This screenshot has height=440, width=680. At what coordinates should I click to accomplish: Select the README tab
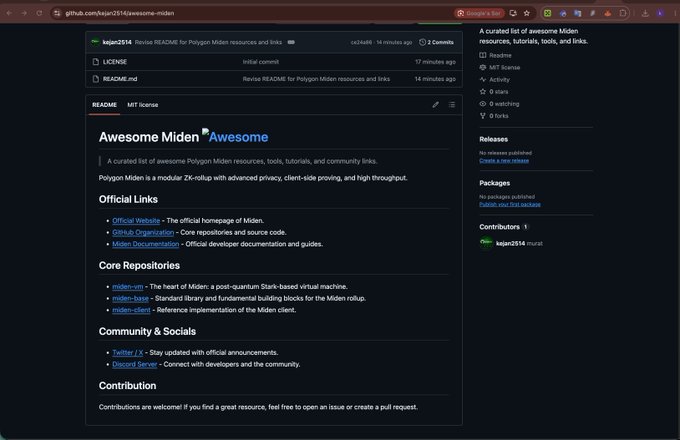coord(105,105)
